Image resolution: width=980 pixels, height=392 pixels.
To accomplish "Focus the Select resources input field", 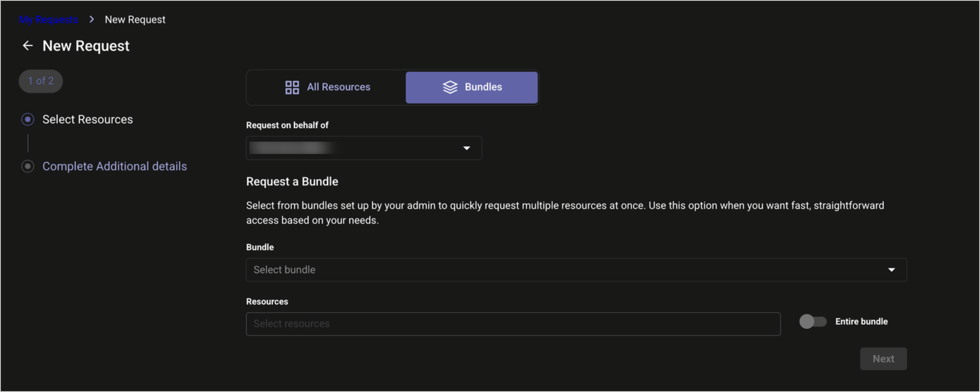I will tap(513, 324).
